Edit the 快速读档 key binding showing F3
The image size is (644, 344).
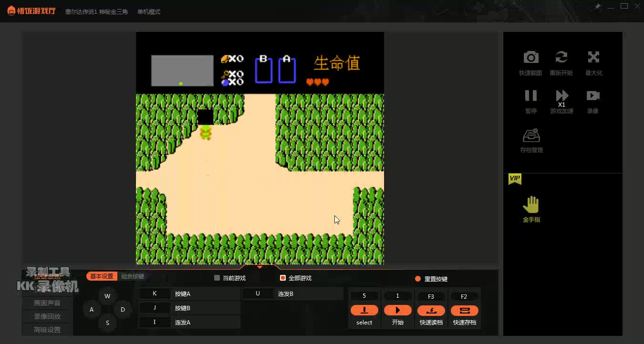tap(431, 296)
